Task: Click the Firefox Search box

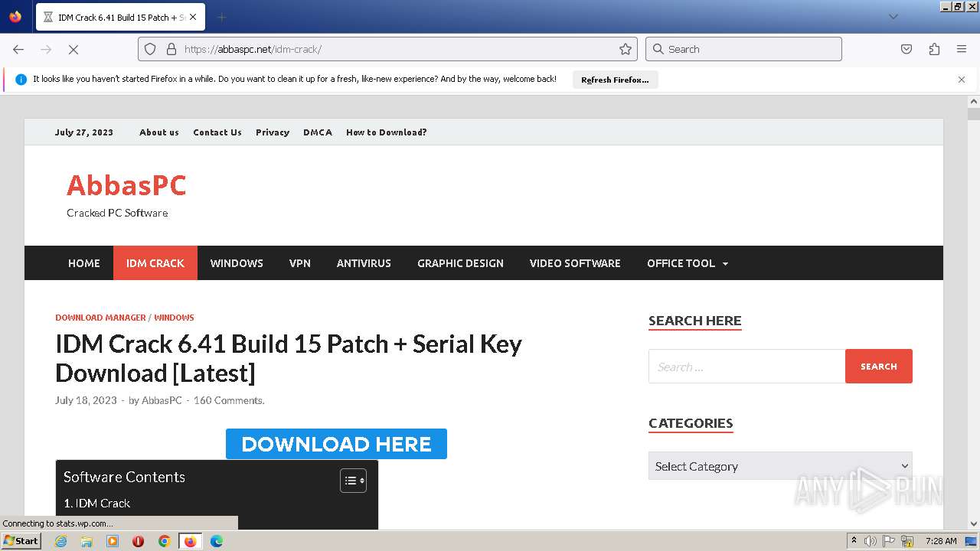Action: [743, 49]
